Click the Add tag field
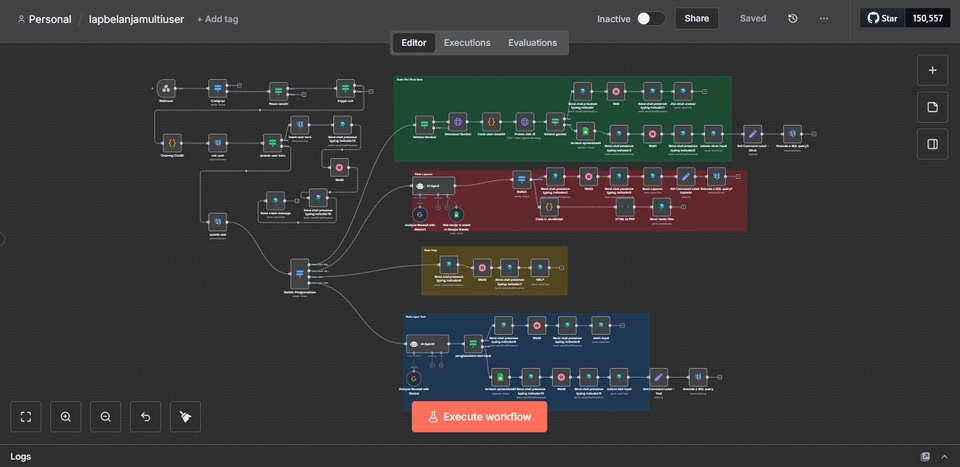 (217, 19)
